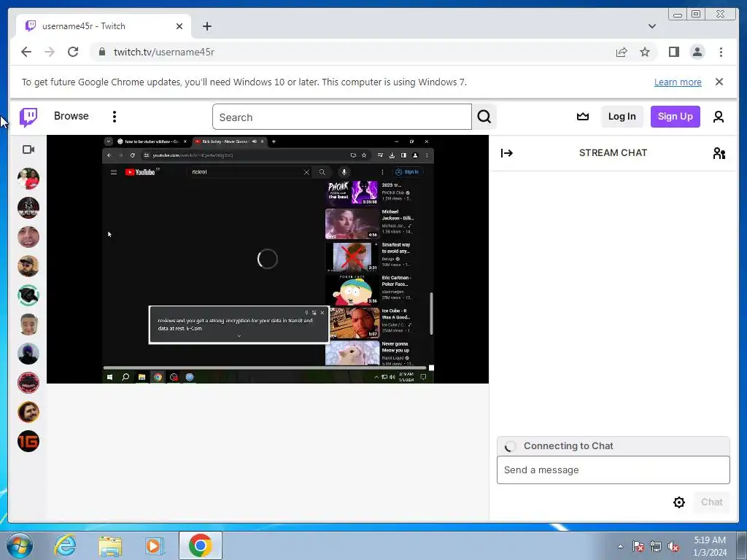Open the Prime loot crown icon

(x=583, y=117)
